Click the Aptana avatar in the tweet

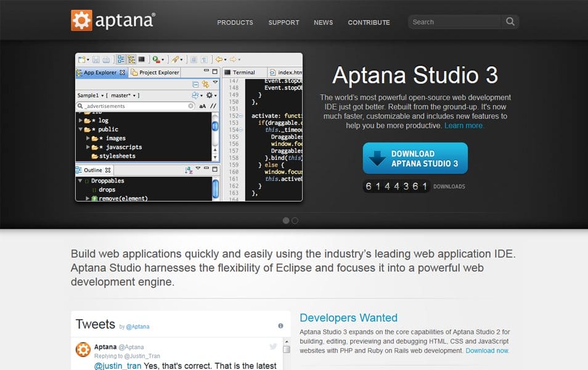pyautogui.click(x=83, y=350)
